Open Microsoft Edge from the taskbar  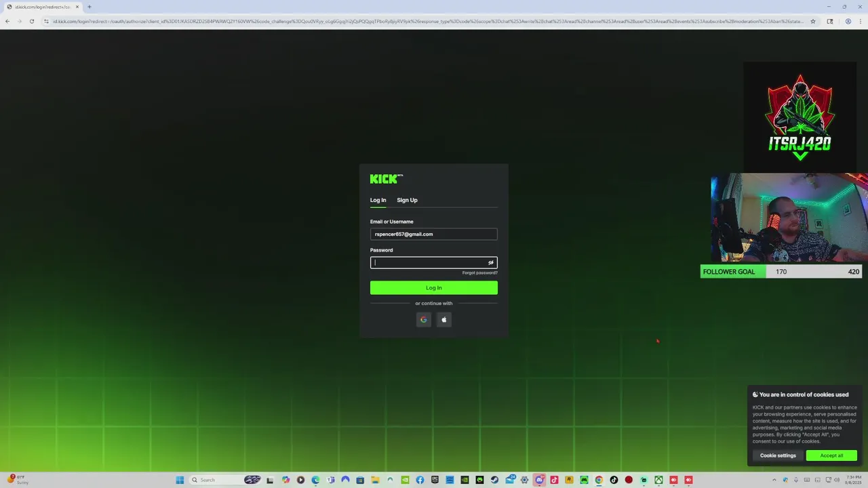coord(315,480)
